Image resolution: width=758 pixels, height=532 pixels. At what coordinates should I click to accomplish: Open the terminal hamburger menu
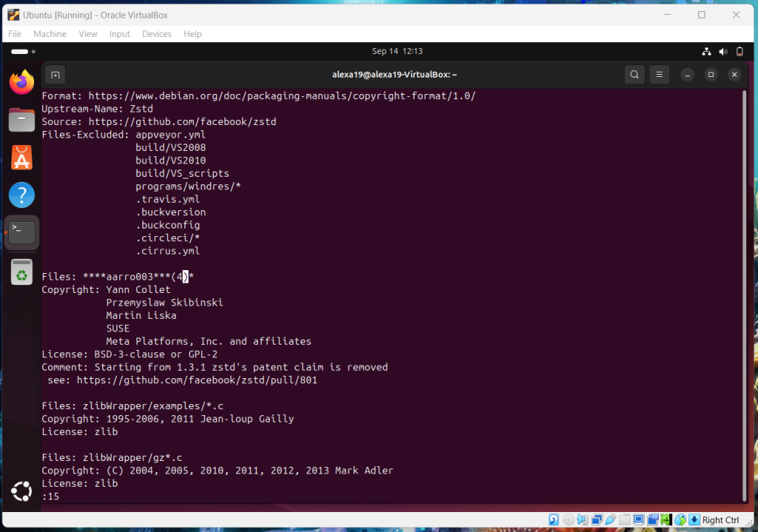659,75
